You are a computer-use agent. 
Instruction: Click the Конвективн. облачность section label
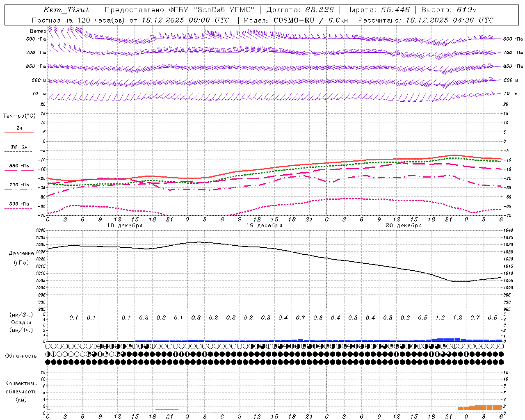pyautogui.click(x=21, y=388)
